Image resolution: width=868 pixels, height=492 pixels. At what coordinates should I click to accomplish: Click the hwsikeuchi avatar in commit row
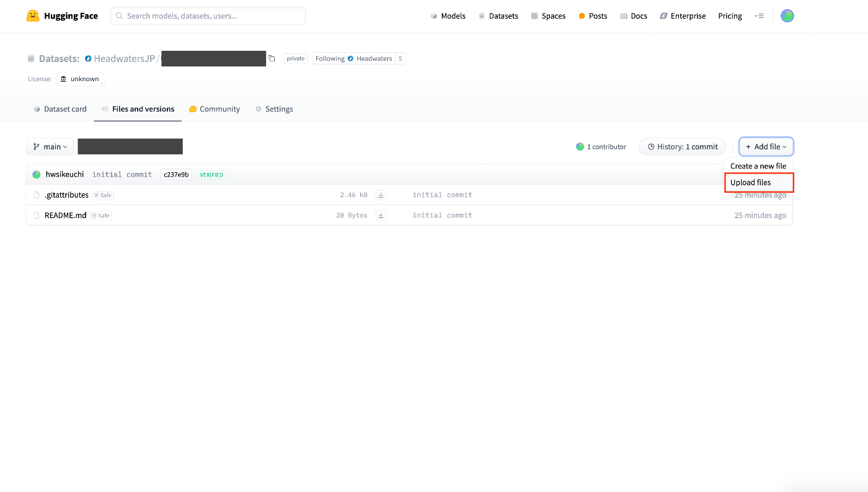click(37, 175)
